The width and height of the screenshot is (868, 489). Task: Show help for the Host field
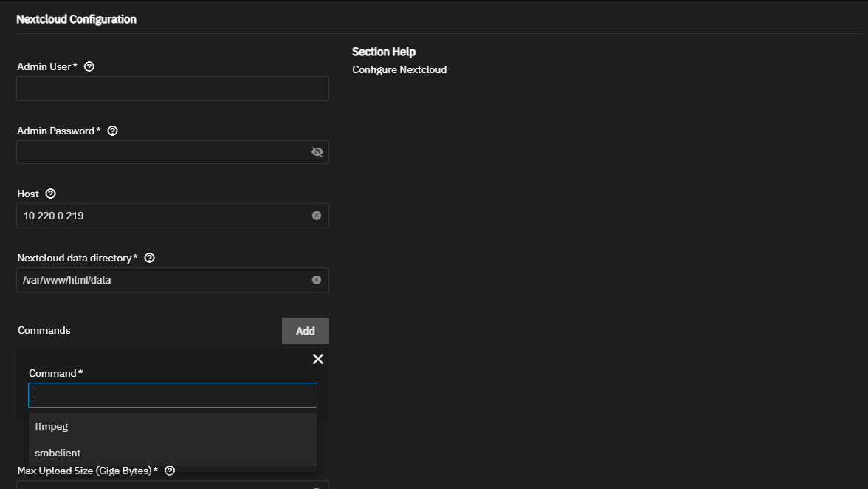tap(50, 194)
